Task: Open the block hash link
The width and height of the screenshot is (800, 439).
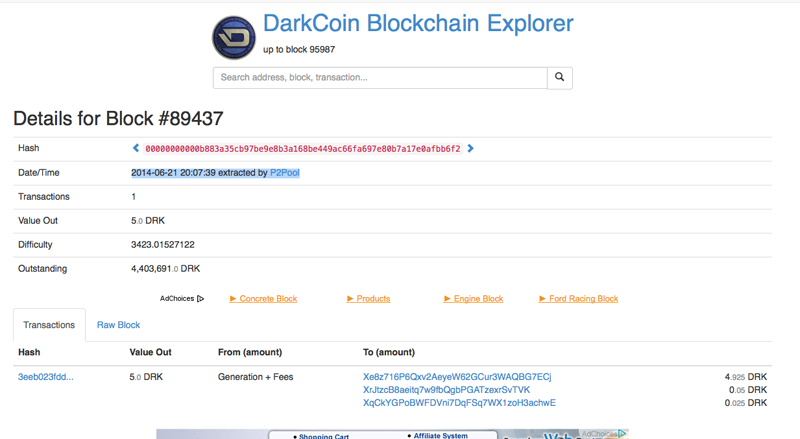Action: coord(303,149)
